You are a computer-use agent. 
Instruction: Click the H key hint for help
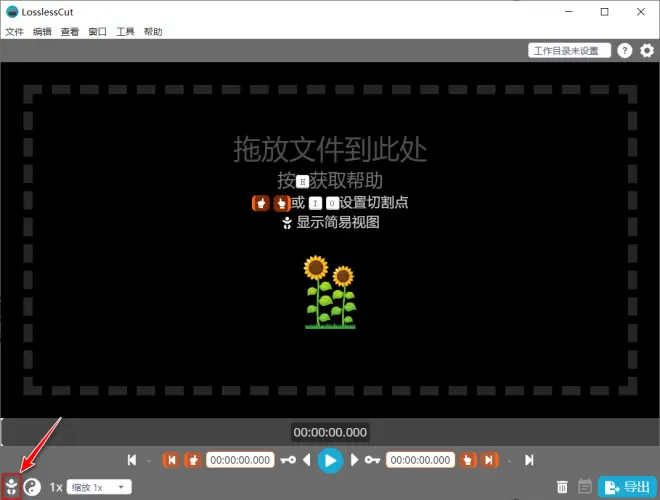[x=302, y=182]
